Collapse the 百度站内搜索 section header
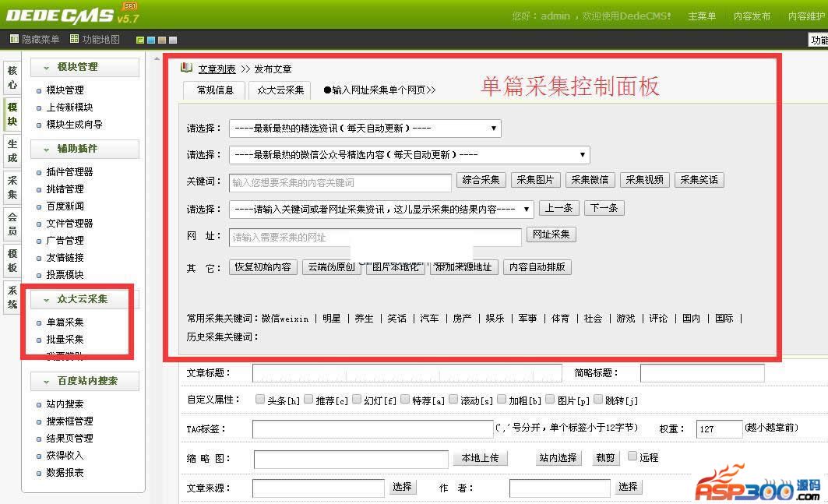The height and width of the screenshot is (504, 828). click(85, 381)
